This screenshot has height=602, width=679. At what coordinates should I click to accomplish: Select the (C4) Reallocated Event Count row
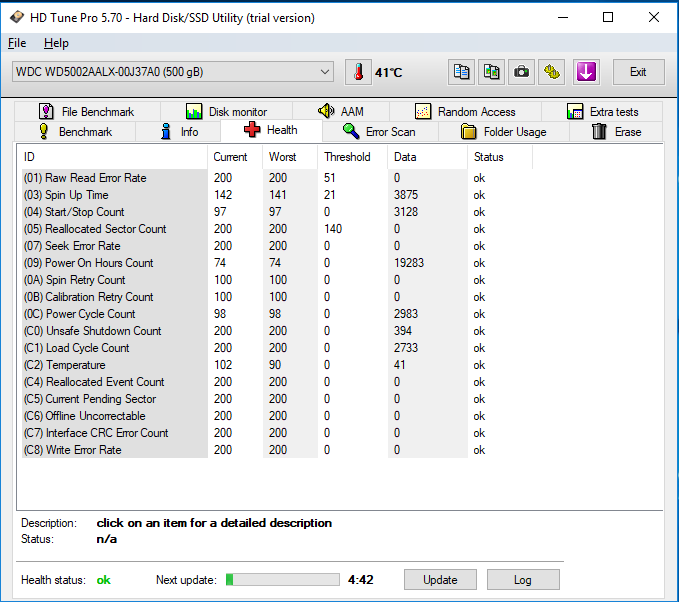[277, 382]
